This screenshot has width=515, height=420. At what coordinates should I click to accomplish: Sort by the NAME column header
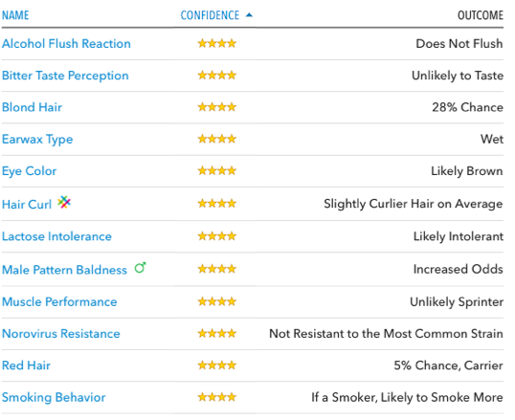click(x=15, y=15)
